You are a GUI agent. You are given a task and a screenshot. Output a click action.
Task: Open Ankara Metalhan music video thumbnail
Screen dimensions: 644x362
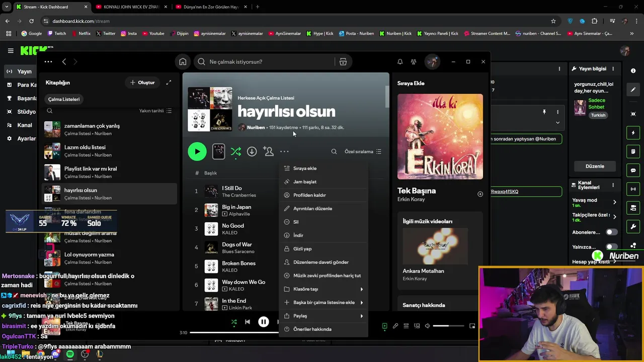click(435, 247)
